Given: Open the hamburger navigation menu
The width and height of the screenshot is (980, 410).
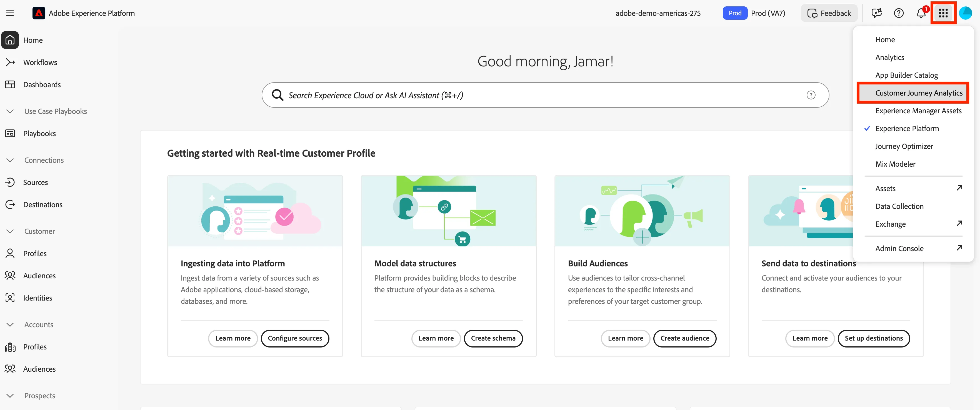Looking at the screenshot, I should (10, 13).
